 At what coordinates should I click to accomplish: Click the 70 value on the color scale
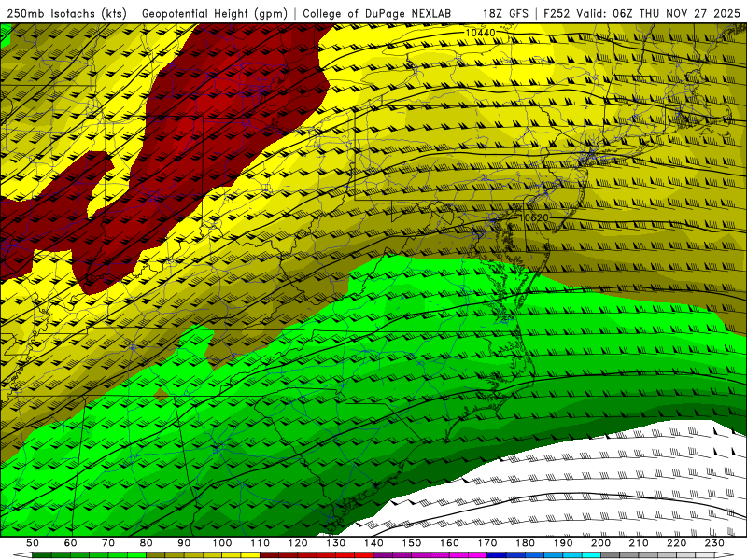108,543
